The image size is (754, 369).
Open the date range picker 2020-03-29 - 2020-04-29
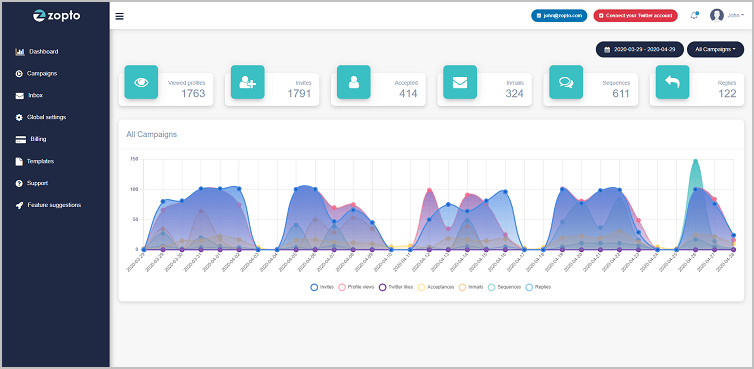[x=640, y=49]
